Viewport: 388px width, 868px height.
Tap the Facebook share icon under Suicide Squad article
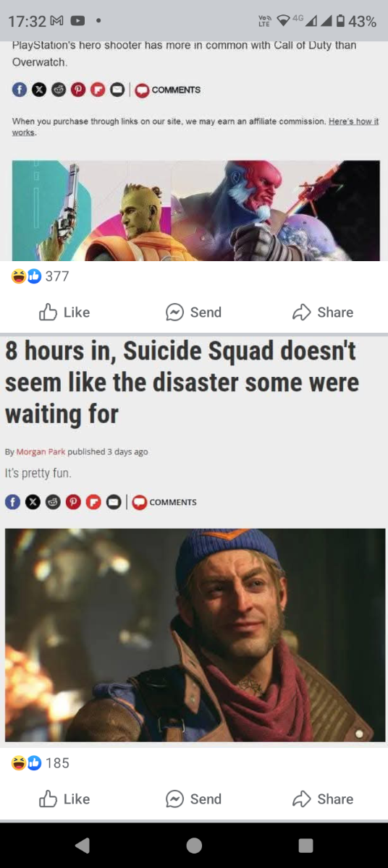(12, 501)
